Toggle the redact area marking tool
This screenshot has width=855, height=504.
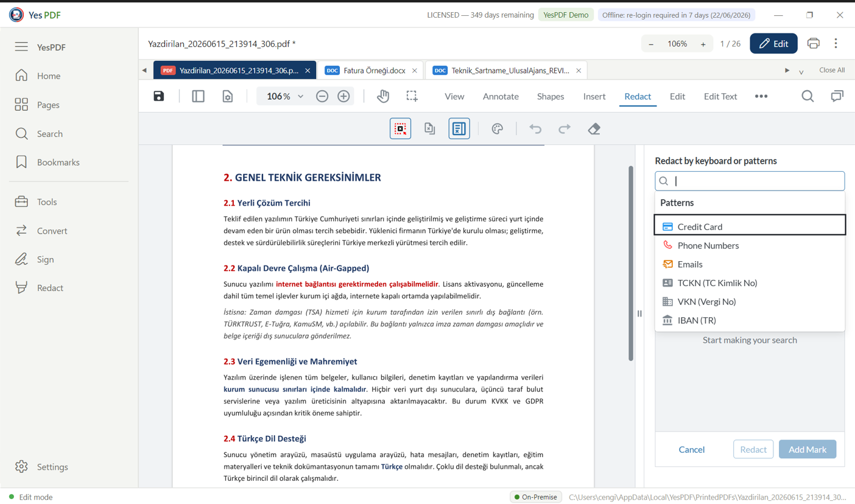tap(400, 128)
